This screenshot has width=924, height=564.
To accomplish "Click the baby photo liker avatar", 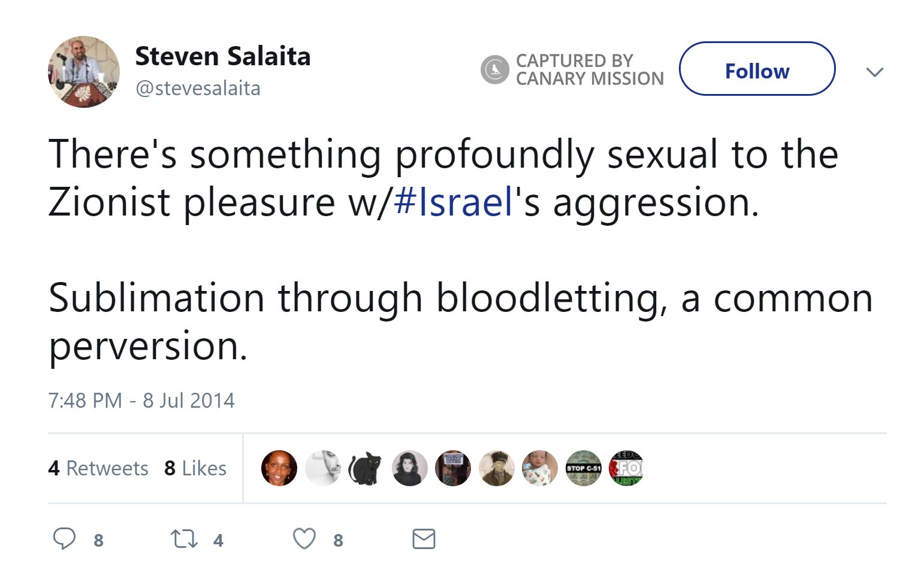I will coord(540,468).
